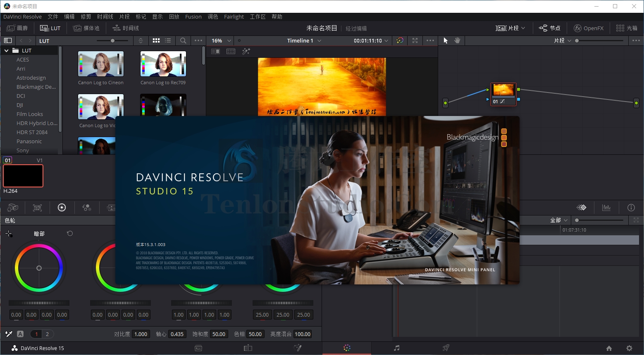Switch LUT browser to thumbnail grid view
The width and height of the screenshot is (644, 355).
point(156,40)
